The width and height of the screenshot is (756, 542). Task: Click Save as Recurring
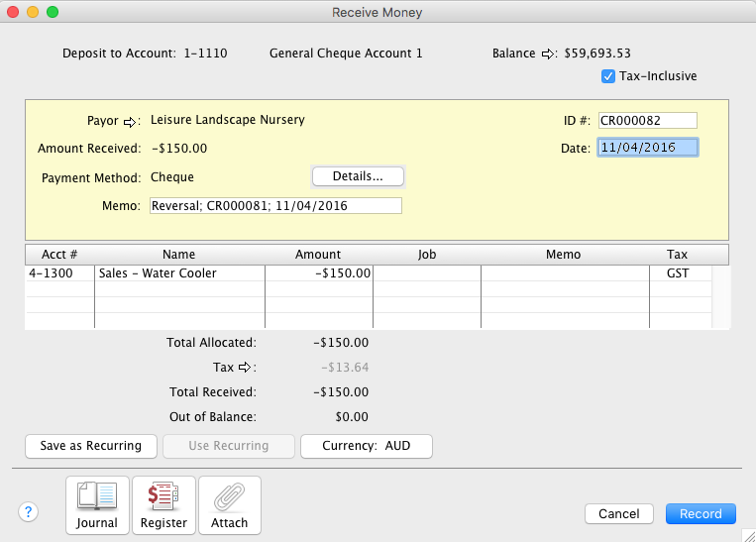(x=90, y=446)
